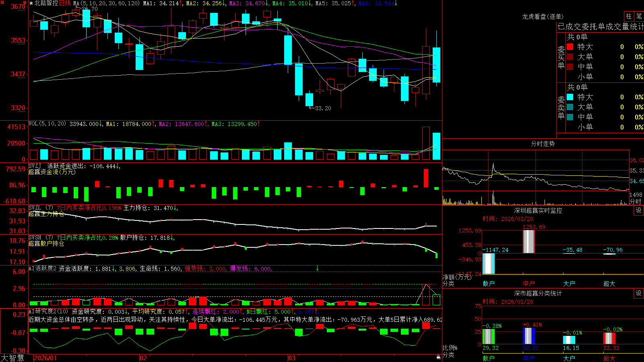The image size is (644, 362).
Task: Click the 超赢资金流(万元) yellow label
Action: [52, 172]
